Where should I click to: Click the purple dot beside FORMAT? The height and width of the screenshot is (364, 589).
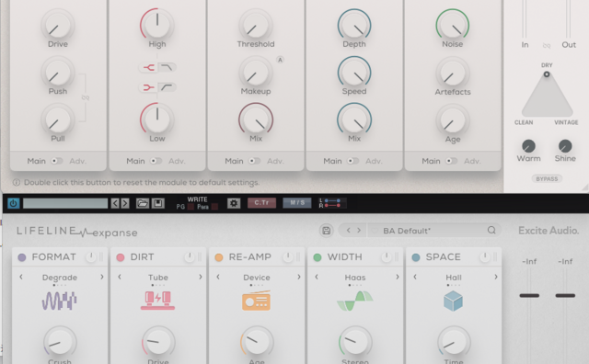point(22,257)
